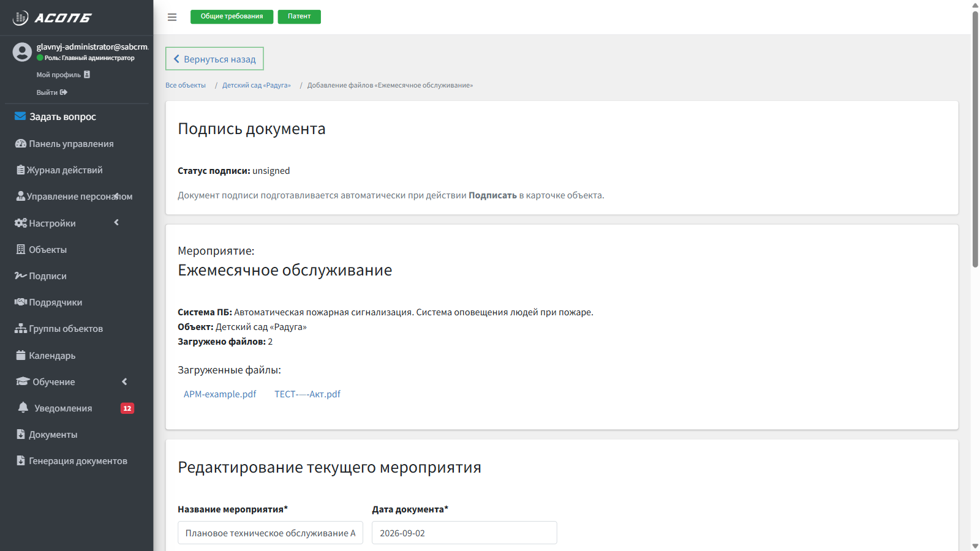This screenshot has height=551, width=980.
Task: Click the Загружено файлов: 2 text
Action: 225,342
